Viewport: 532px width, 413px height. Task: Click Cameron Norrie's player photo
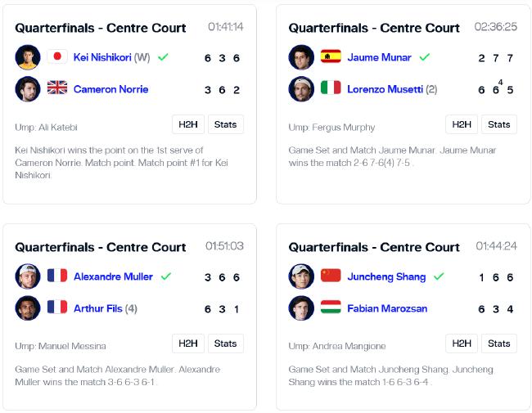point(28,89)
